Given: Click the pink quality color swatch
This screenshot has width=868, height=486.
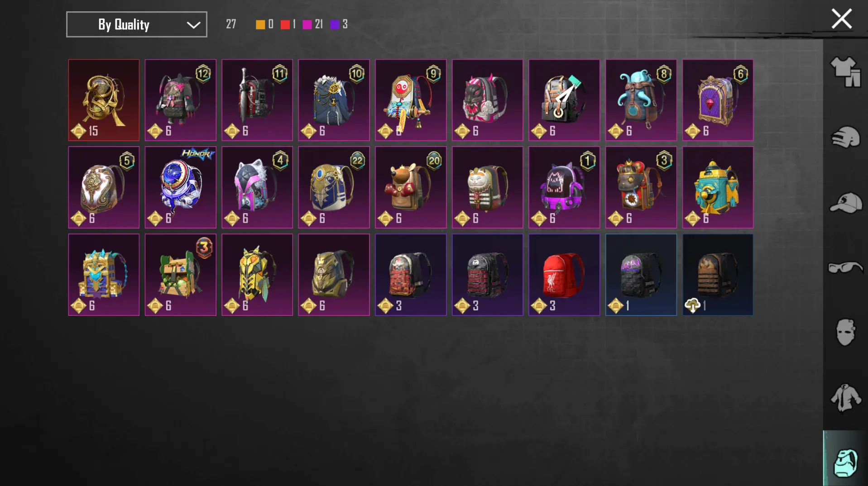Looking at the screenshot, I should tap(307, 24).
